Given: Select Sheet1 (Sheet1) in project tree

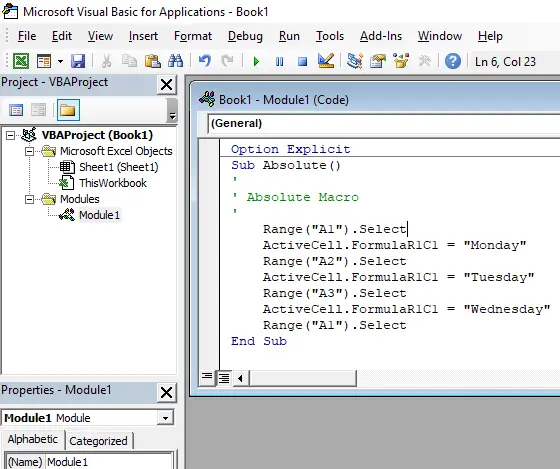Looking at the screenshot, I should click(x=119, y=167).
